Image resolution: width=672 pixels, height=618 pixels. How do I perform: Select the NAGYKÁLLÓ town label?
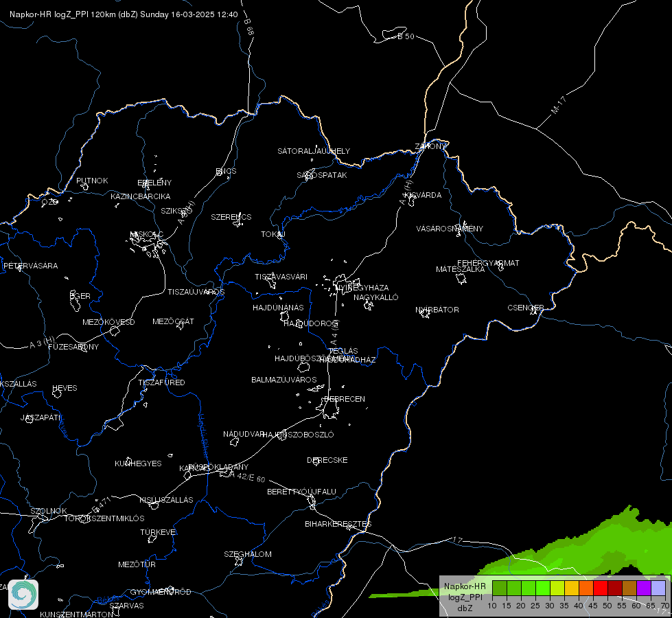376,297
